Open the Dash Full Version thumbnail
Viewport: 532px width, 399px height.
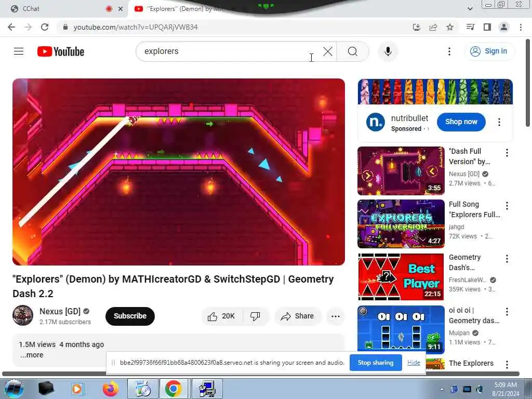pos(401,170)
